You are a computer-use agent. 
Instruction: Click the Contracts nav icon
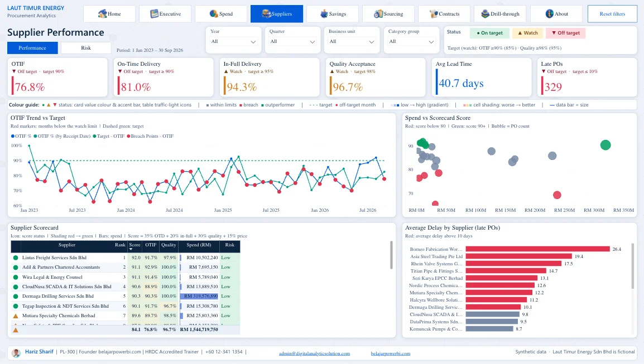click(x=434, y=13)
